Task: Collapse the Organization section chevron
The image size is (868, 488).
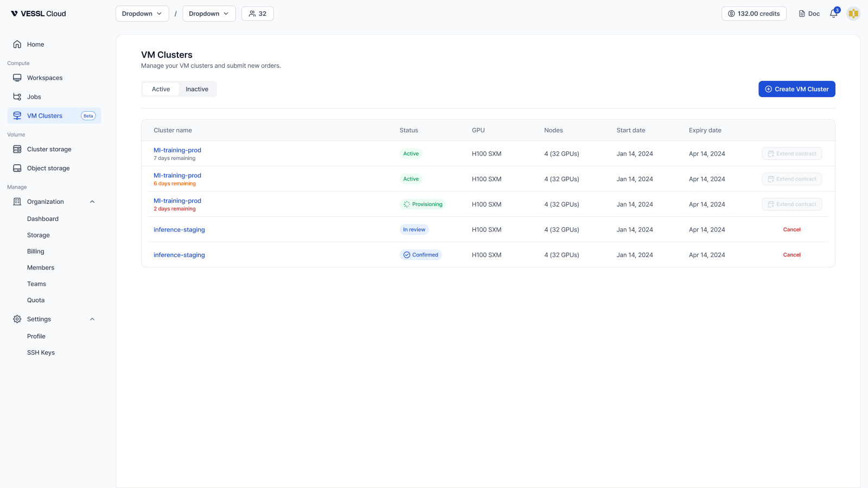Action: [92, 202]
